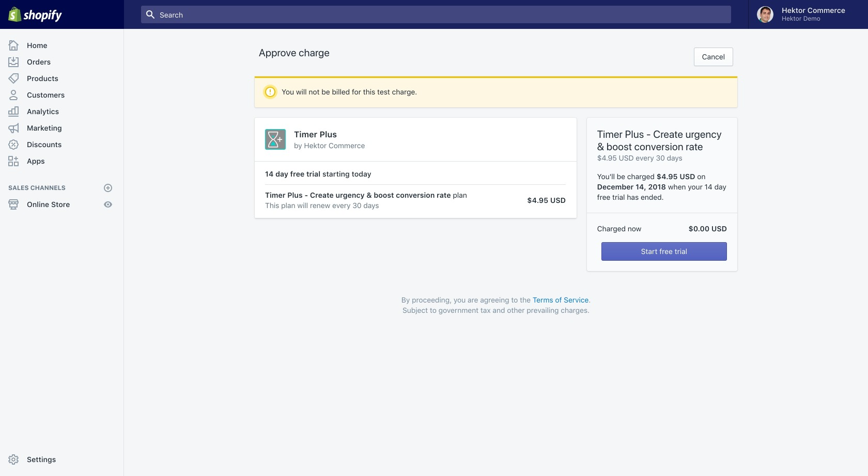
Task: Click '$4.95 USD every 30 days' text
Action: click(x=640, y=158)
